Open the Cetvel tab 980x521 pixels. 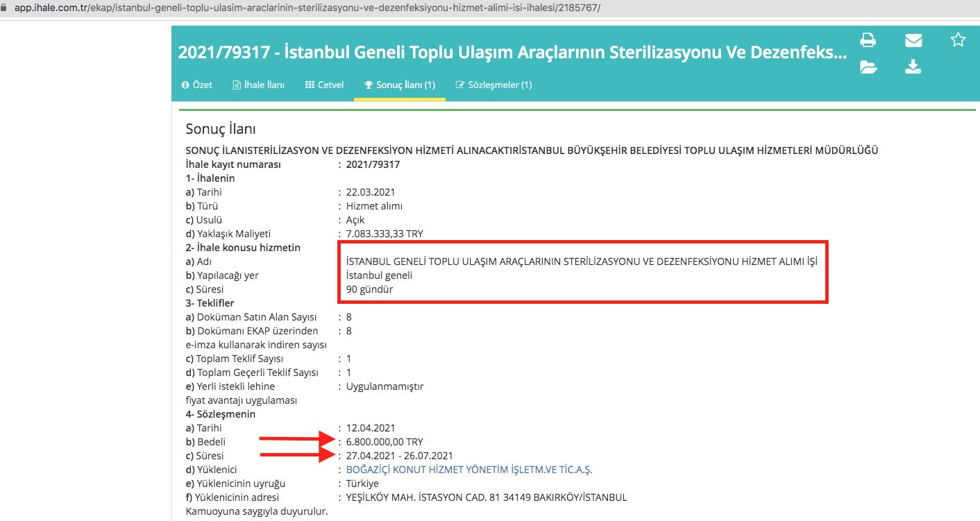324,85
